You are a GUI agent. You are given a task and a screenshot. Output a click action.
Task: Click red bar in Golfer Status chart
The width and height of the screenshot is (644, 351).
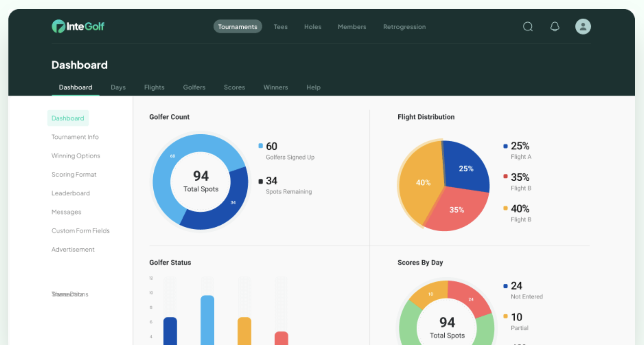tap(281, 338)
